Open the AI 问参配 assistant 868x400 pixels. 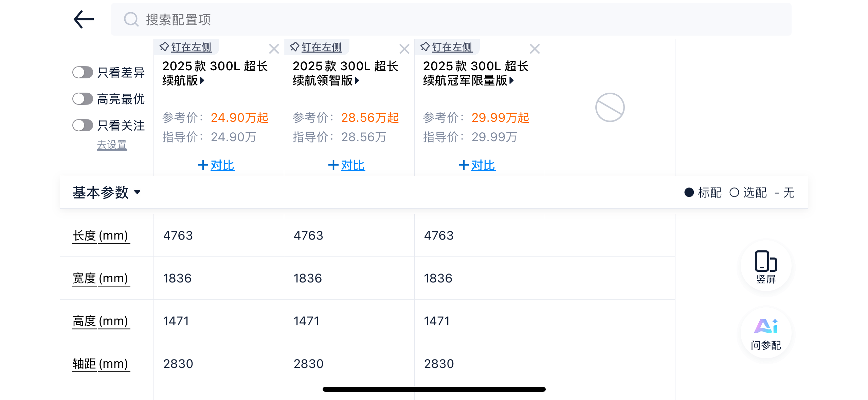(766, 333)
